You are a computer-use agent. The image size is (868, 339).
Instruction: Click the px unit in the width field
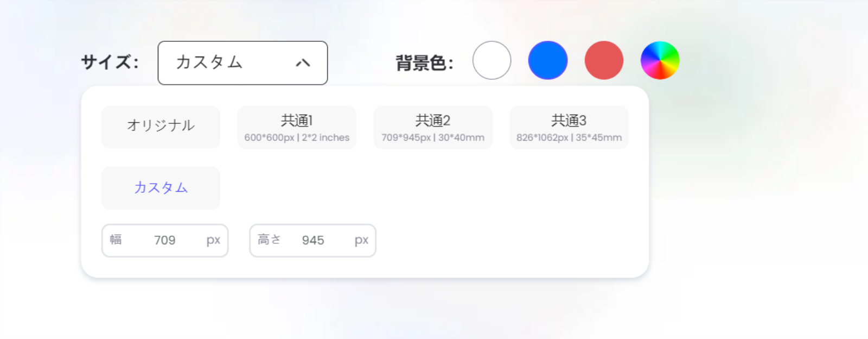213,241
